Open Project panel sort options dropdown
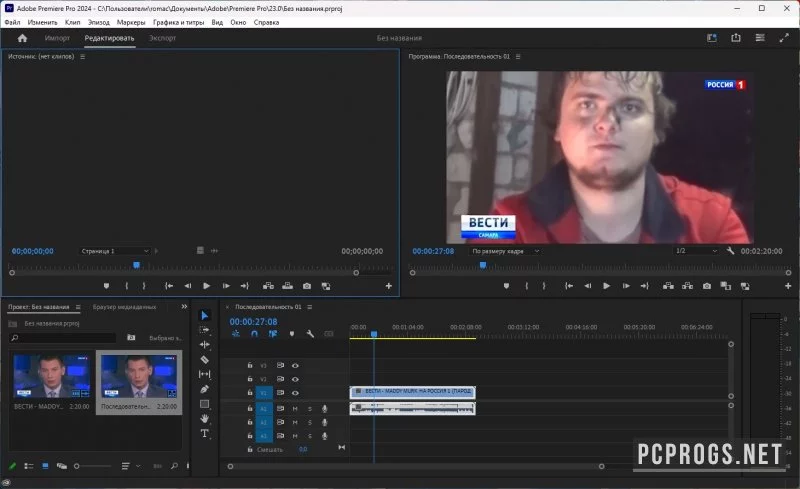The image size is (800, 489). [131, 466]
